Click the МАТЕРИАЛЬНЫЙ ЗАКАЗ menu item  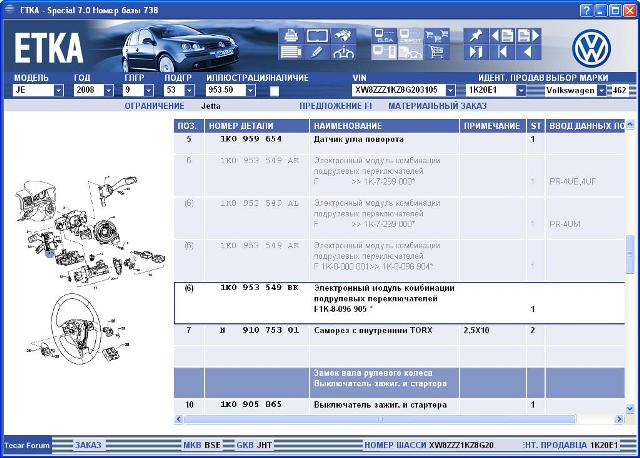437,106
